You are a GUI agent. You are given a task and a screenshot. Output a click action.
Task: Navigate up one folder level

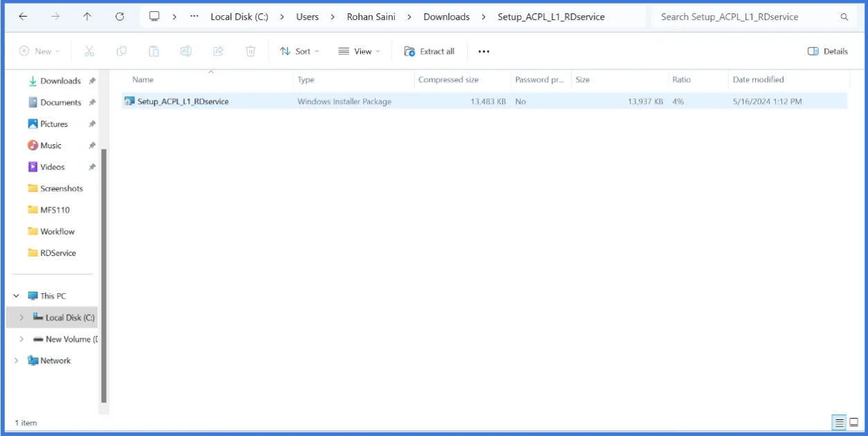pyautogui.click(x=87, y=17)
